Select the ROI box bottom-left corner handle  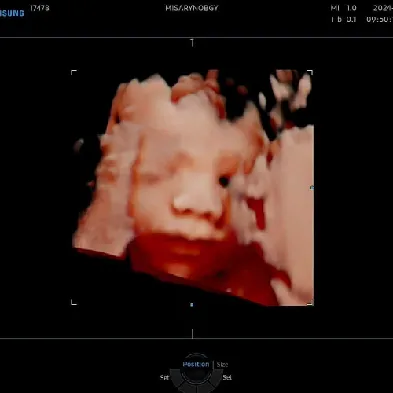coord(74,302)
